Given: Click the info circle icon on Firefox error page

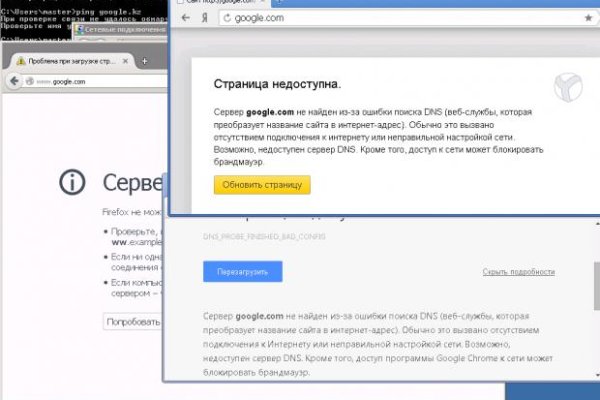Looking at the screenshot, I should 72,182.
